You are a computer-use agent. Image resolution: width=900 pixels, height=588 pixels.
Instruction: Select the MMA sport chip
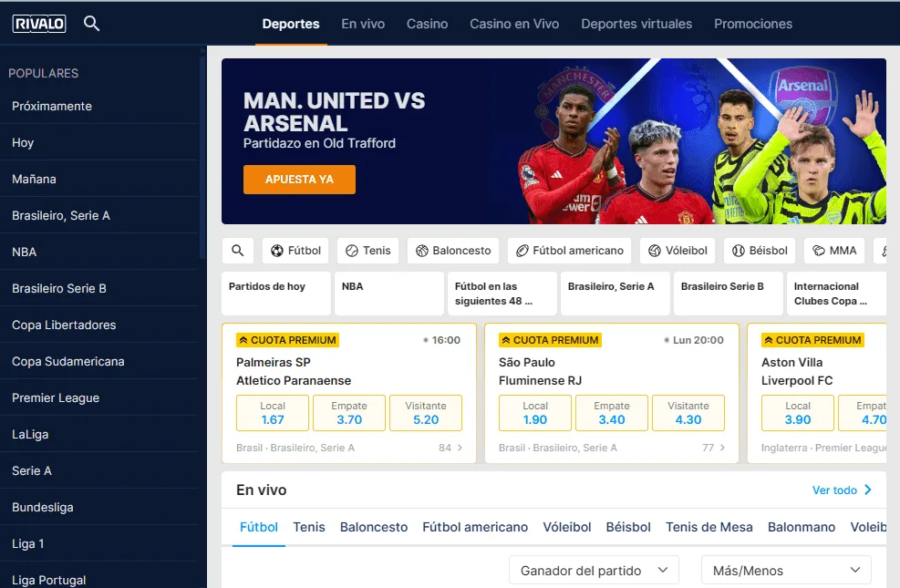tap(834, 251)
